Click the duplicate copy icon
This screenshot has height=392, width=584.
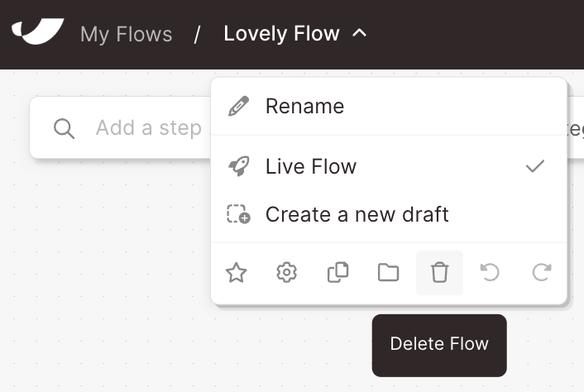click(337, 273)
